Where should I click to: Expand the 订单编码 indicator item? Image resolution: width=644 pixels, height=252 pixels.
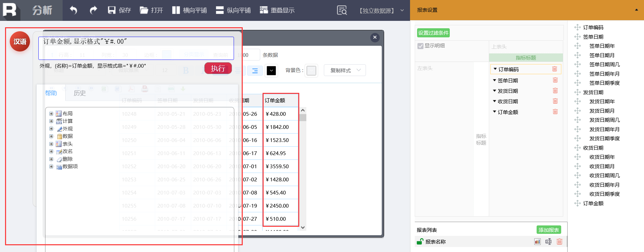point(495,69)
